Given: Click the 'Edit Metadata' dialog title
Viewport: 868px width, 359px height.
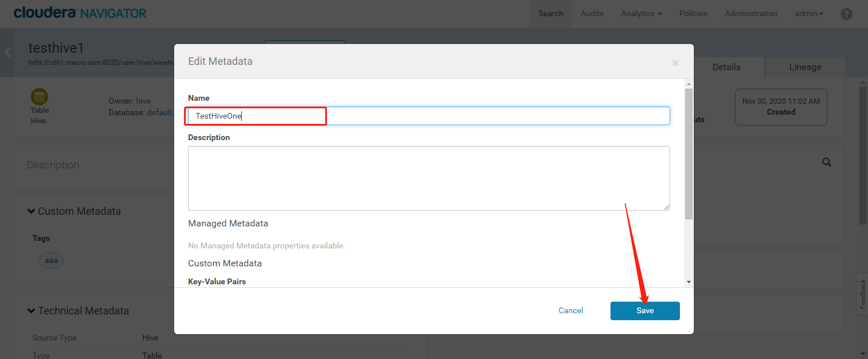Looking at the screenshot, I should click(220, 61).
